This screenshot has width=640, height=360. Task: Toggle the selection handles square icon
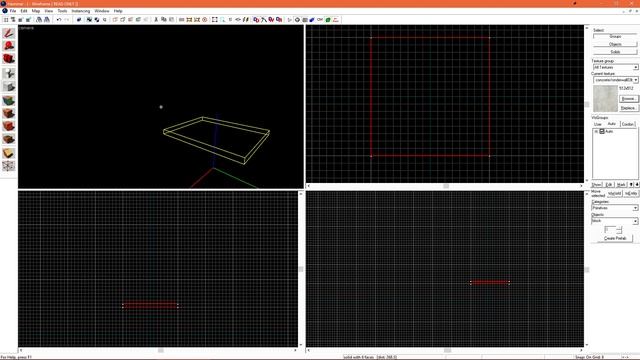(x=215, y=20)
